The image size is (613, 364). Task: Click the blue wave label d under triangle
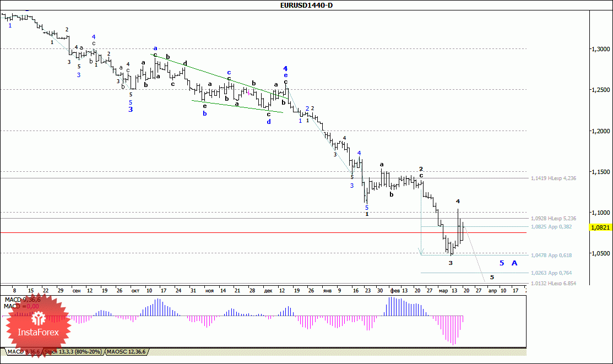click(x=269, y=122)
